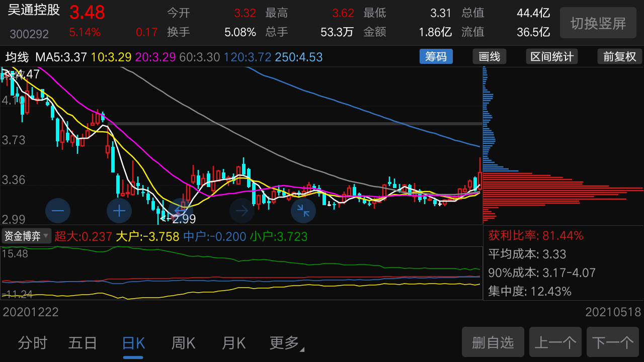Screen dimensions: 644x362
Task: Tap the current price 3.48
Action: click(87, 12)
